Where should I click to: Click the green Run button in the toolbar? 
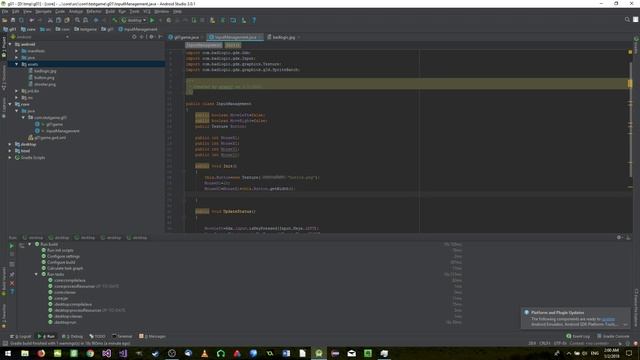[x=152, y=20]
